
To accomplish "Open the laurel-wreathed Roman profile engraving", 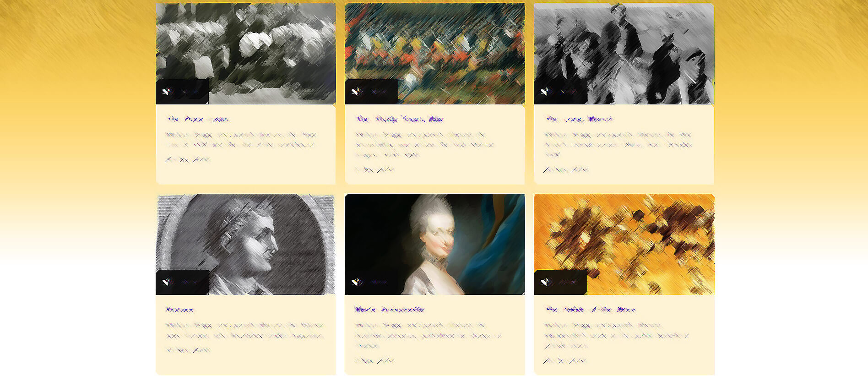I will coord(246,244).
